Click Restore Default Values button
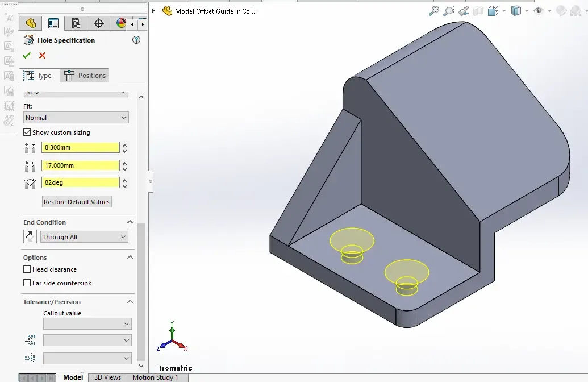Screen dimensions: 588x382 pyautogui.click(x=77, y=202)
